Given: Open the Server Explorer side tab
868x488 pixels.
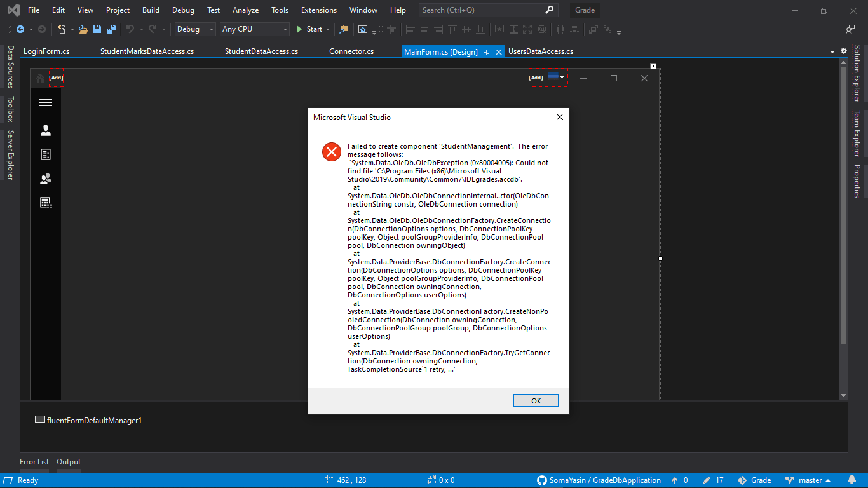Looking at the screenshot, I should [x=11, y=155].
